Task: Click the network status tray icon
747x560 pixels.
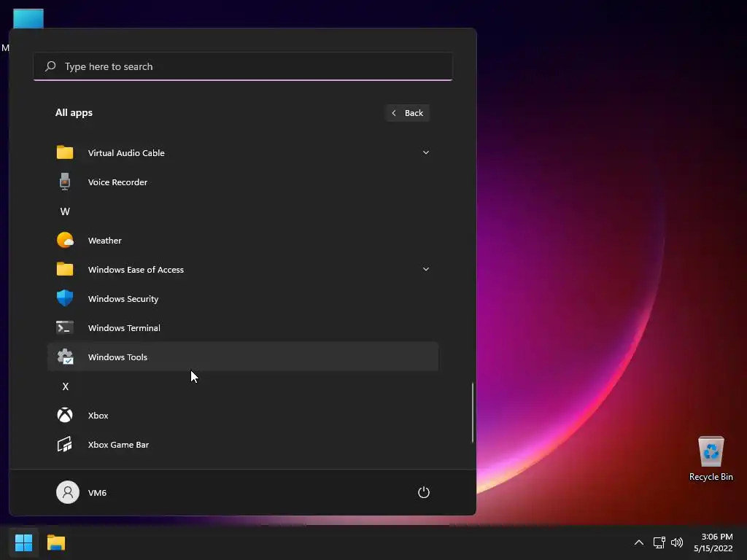Action: (659, 542)
